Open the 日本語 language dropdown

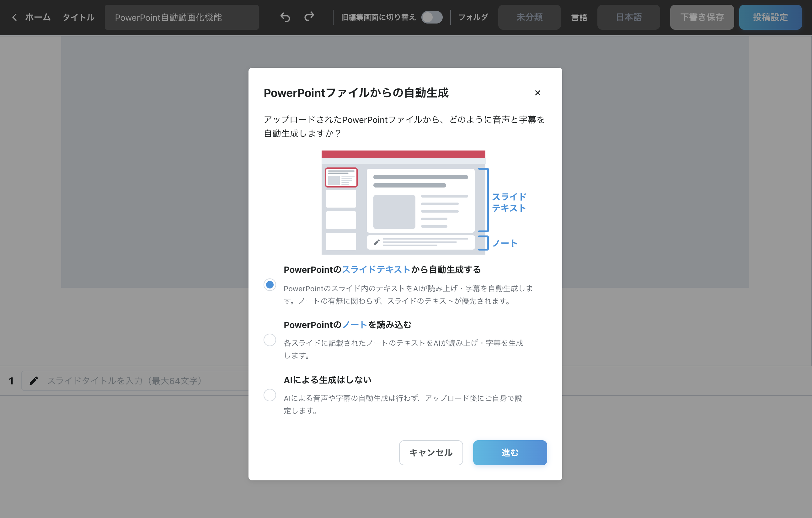[x=628, y=17]
